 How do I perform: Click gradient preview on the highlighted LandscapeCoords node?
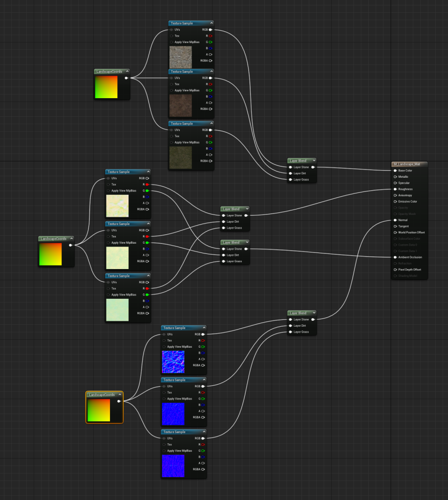98,410
